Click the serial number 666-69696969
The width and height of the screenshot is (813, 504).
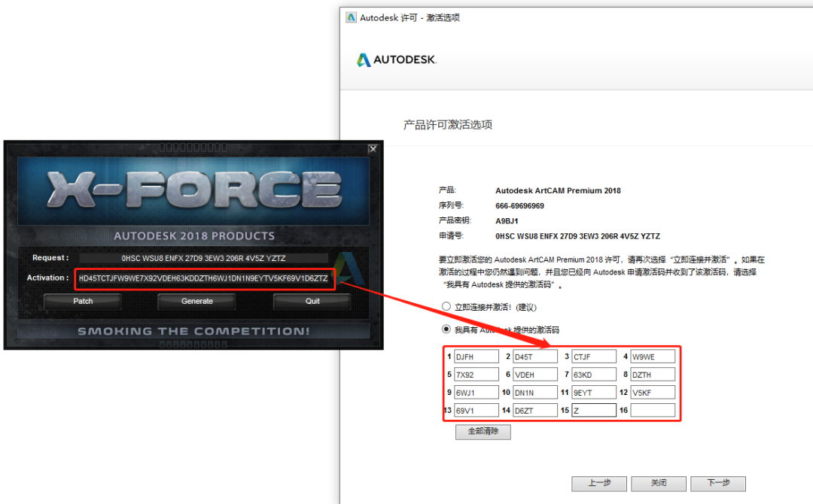(519, 205)
